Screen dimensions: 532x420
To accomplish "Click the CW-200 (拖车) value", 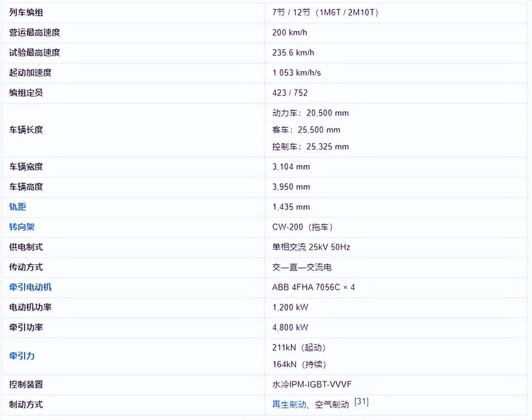I will 302,227.
